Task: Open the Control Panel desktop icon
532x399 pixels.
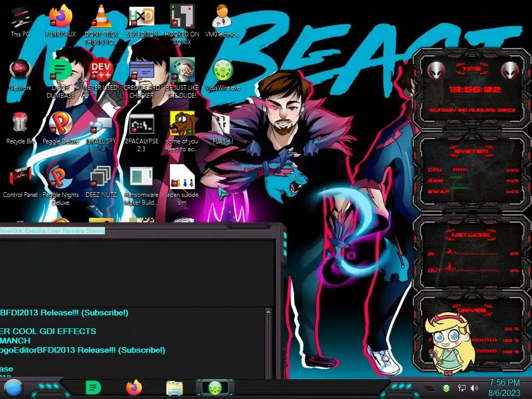Action: tap(20, 182)
